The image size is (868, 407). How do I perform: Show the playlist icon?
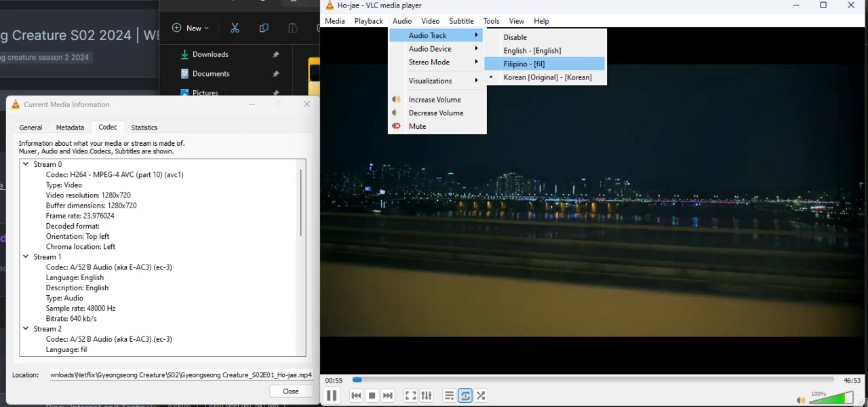pos(449,395)
